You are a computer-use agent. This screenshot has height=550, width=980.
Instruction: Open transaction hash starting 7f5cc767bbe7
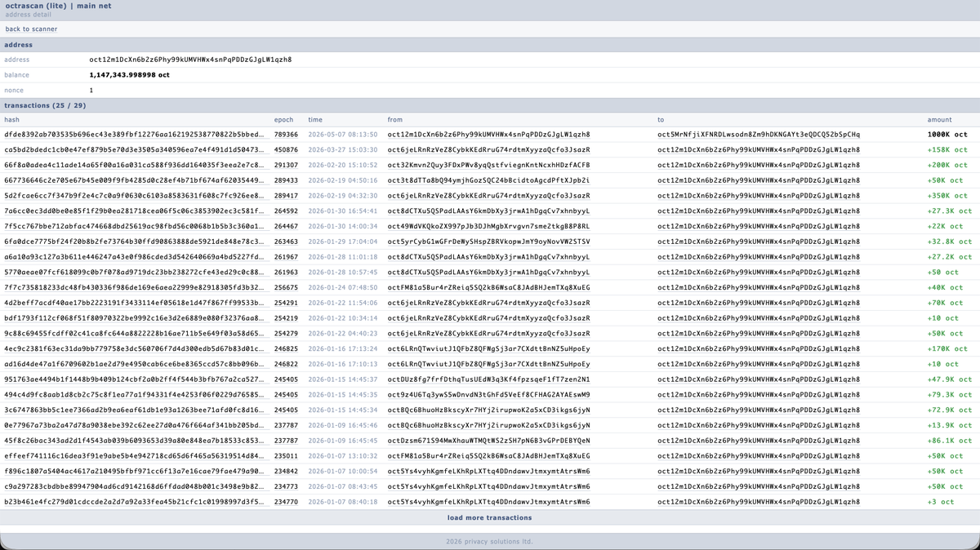coord(135,226)
